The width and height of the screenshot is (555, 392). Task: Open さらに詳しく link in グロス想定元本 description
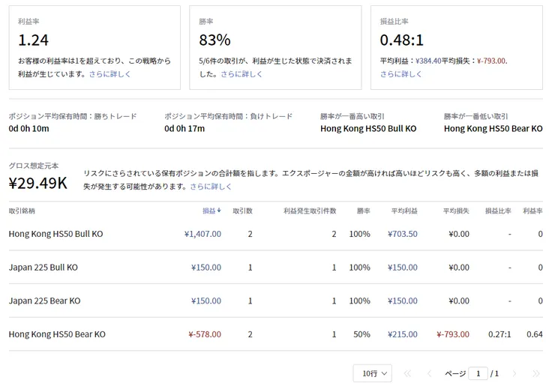click(211, 187)
